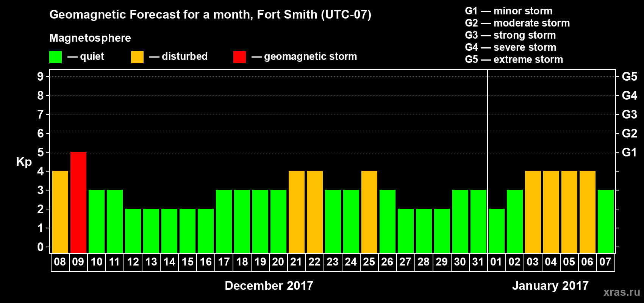644x303 pixels.
Task: Click the chart title Geomagnetic Forecast
Action: [x=210, y=15]
